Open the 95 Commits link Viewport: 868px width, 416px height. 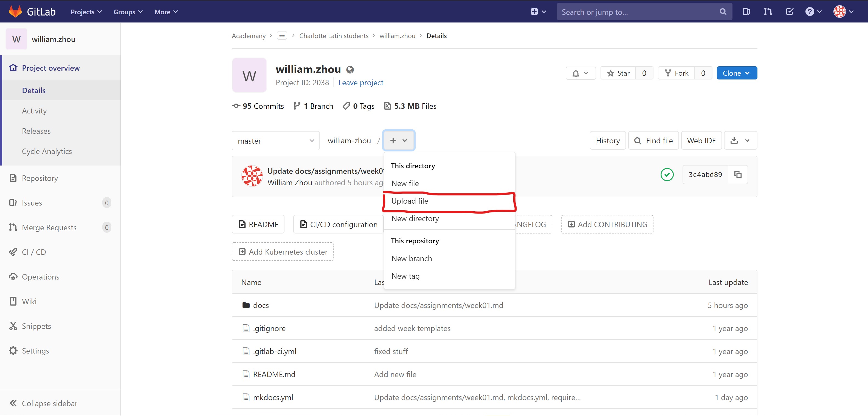[258, 106]
